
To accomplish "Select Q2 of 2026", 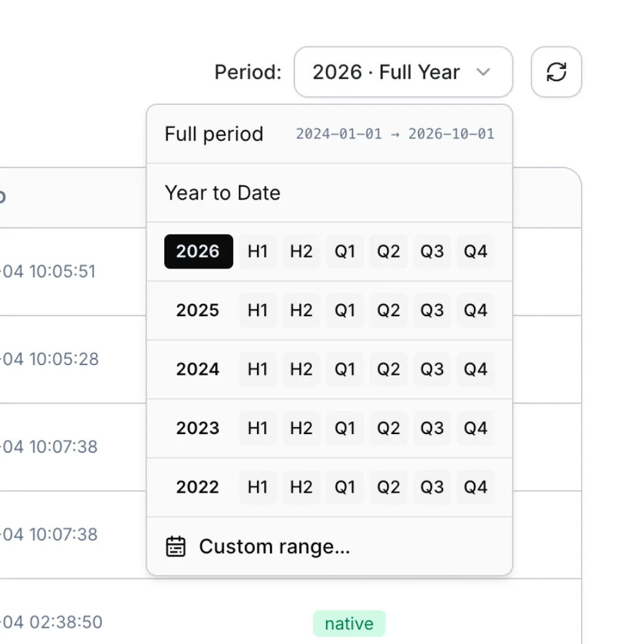I will pos(388,251).
